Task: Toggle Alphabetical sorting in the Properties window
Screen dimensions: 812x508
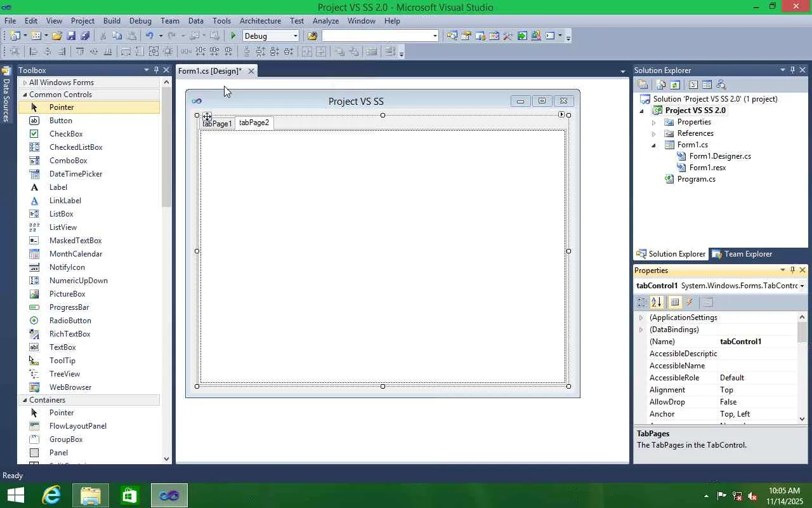Action: point(656,302)
